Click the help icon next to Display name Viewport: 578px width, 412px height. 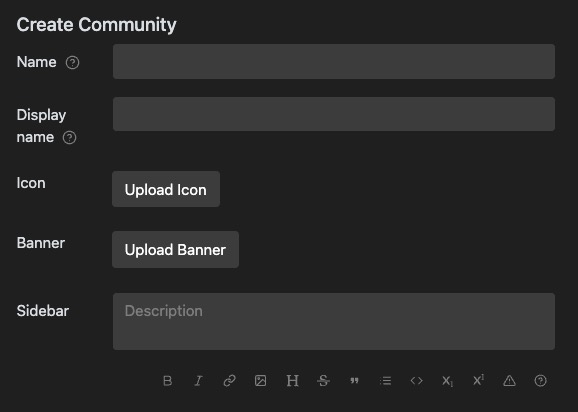pos(69,138)
